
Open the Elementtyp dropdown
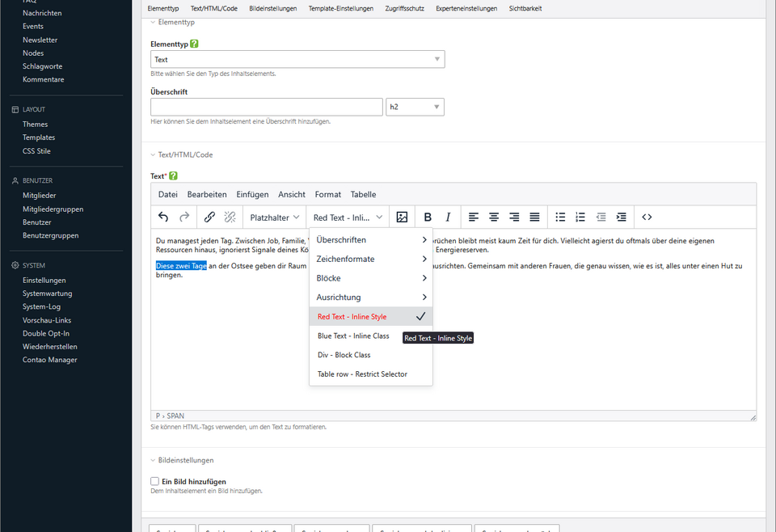pos(297,59)
